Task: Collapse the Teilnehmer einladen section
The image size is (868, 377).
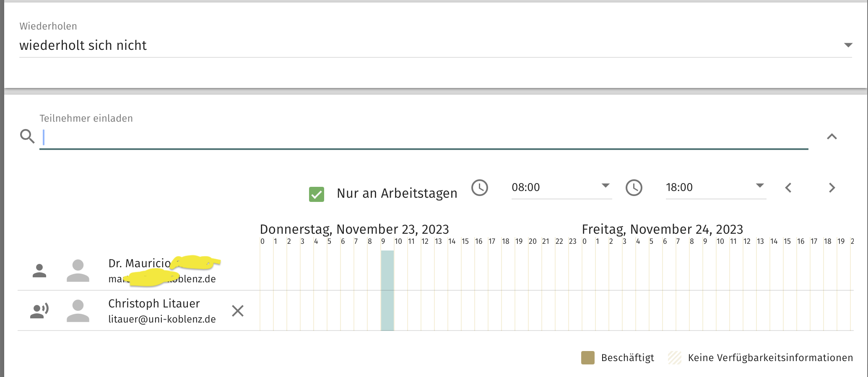Action: click(832, 137)
